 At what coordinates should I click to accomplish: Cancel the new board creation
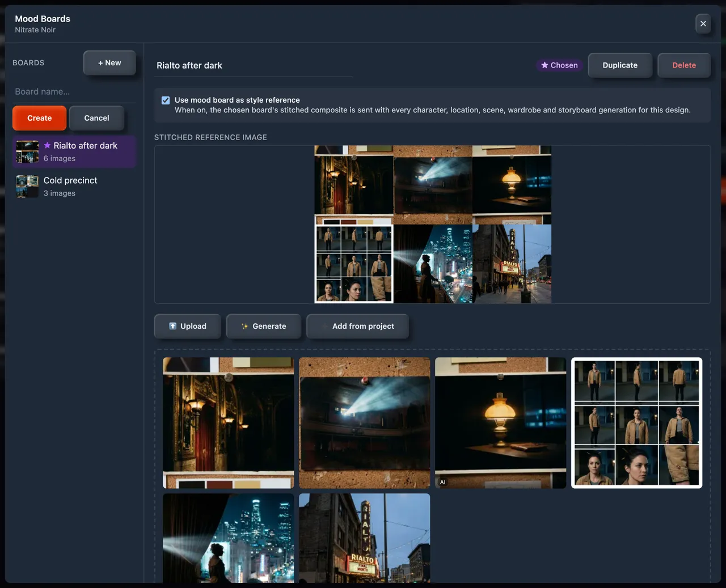[96, 118]
